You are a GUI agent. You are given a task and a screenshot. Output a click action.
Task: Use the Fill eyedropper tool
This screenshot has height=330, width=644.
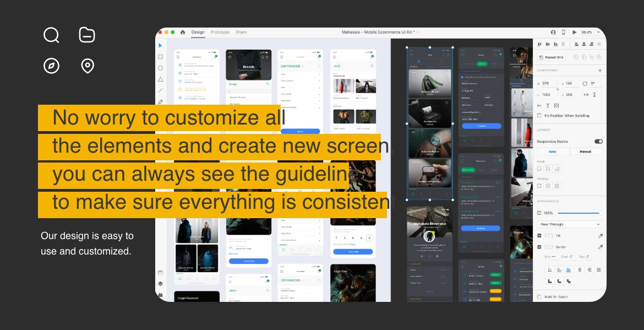[600, 236]
